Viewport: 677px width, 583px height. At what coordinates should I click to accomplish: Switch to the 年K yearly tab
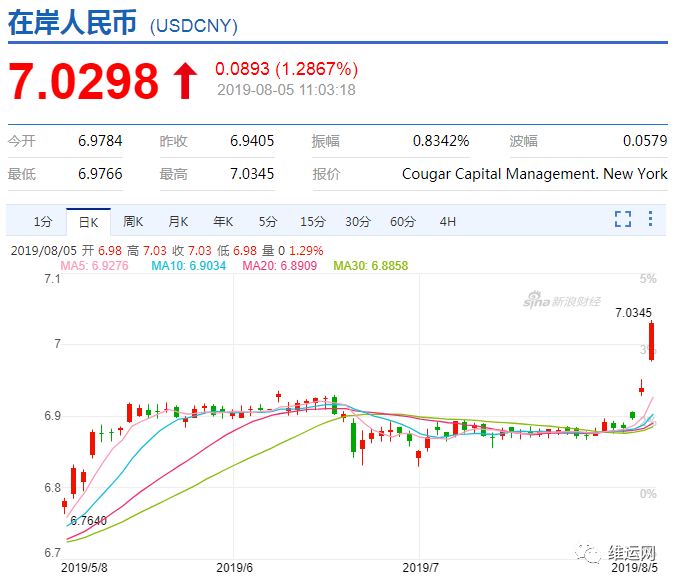click(223, 222)
